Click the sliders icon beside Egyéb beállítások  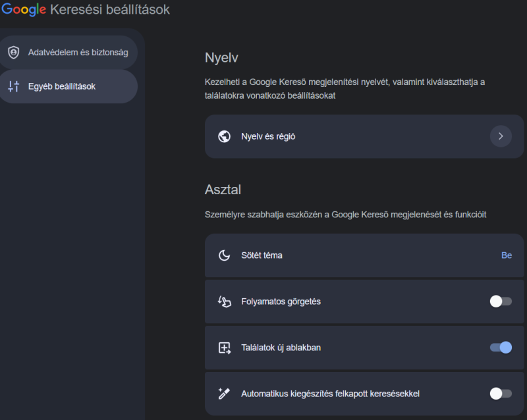pos(13,86)
